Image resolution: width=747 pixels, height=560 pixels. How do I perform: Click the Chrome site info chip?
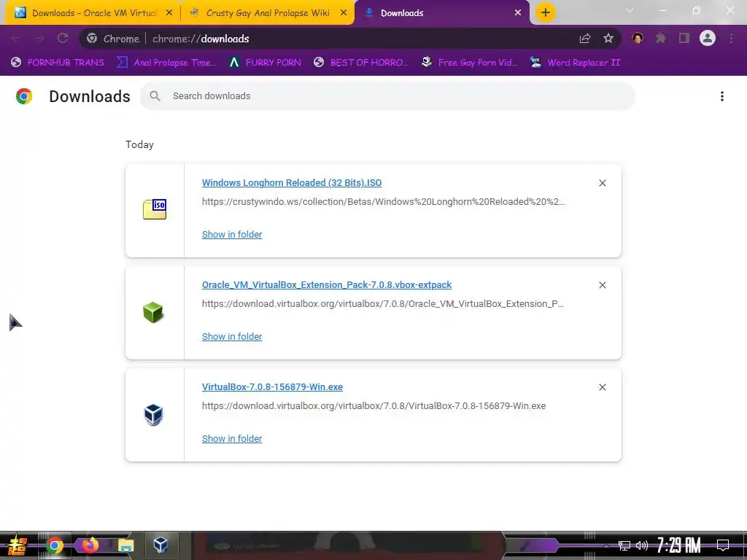[113, 39]
